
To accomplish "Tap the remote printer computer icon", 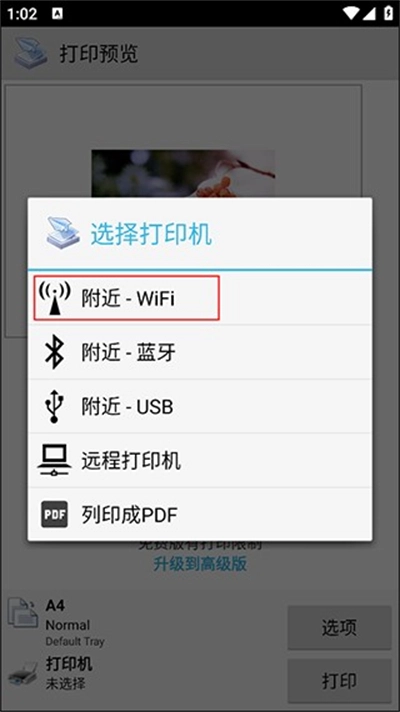I will [54, 460].
